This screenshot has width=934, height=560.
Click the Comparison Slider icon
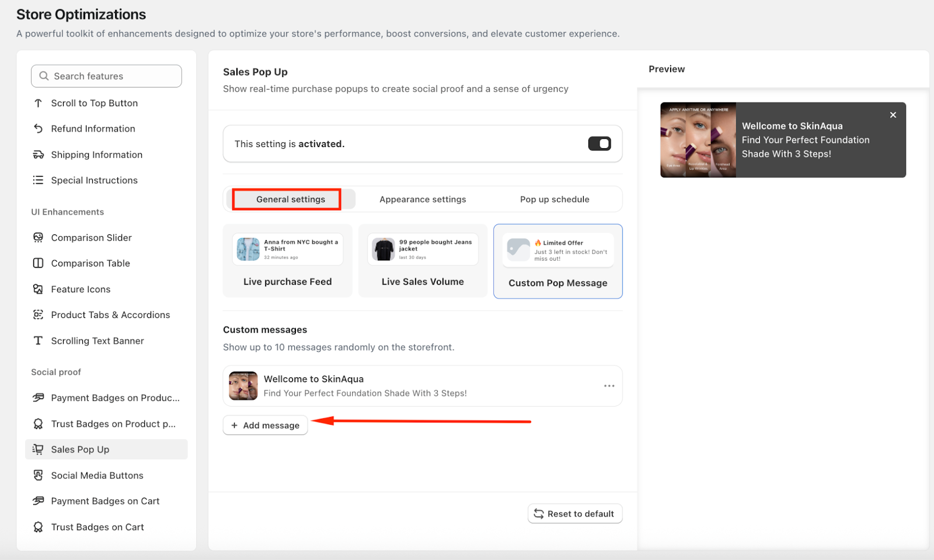tap(38, 237)
